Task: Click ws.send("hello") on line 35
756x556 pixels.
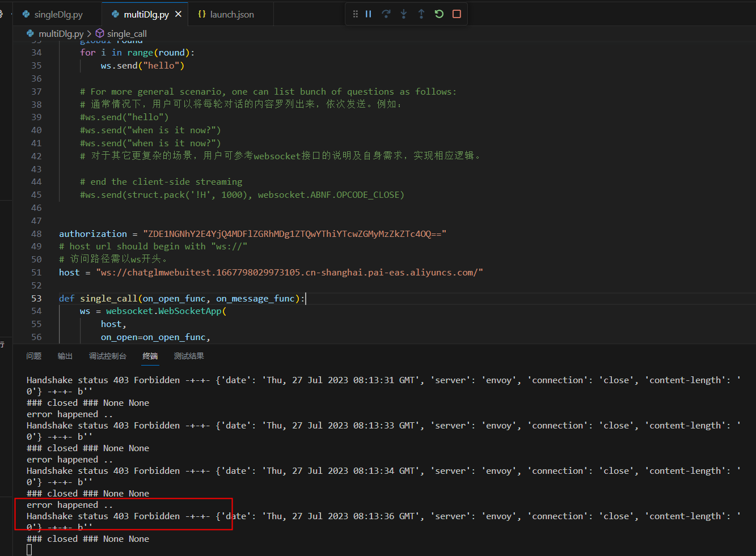Action: pyautogui.click(x=142, y=66)
